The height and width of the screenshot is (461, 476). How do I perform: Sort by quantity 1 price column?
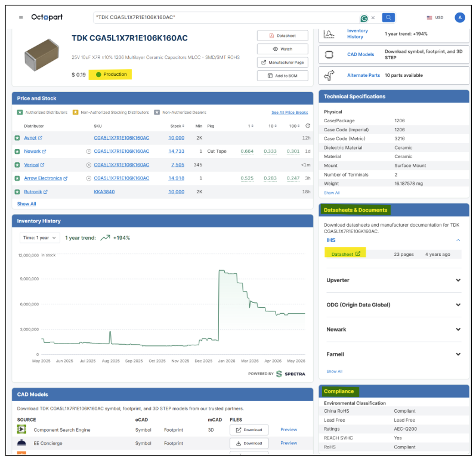pos(251,126)
